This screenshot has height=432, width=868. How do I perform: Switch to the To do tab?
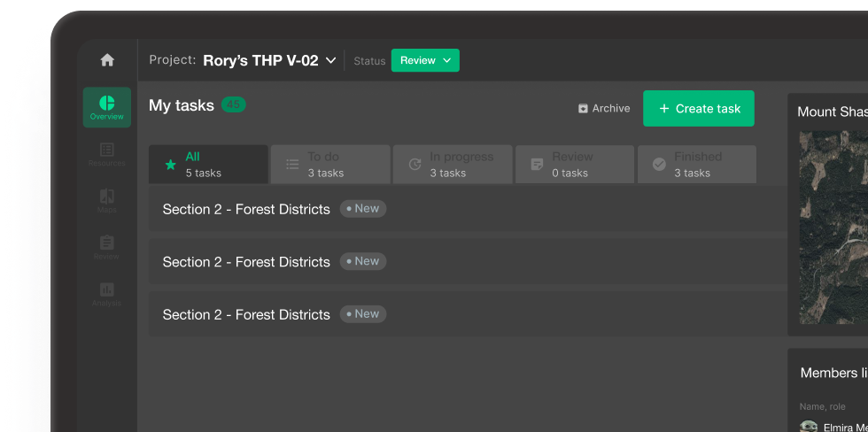[330, 165]
